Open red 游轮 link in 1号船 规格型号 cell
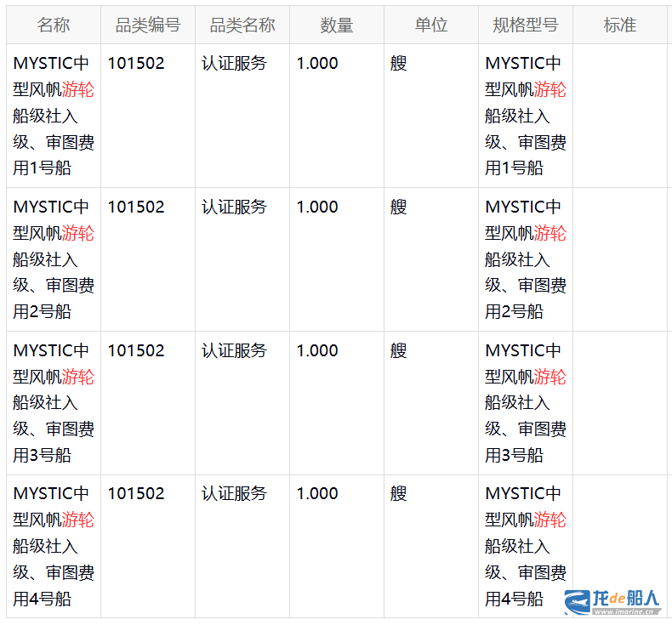 [x=550, y=90]
